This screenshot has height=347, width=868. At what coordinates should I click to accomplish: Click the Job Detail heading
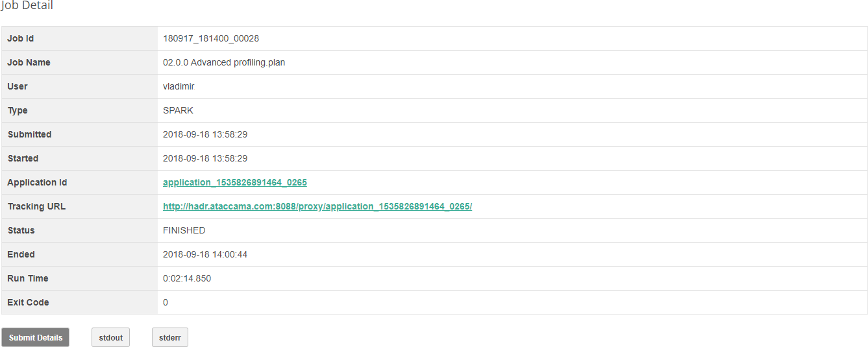tap(27, 6)
